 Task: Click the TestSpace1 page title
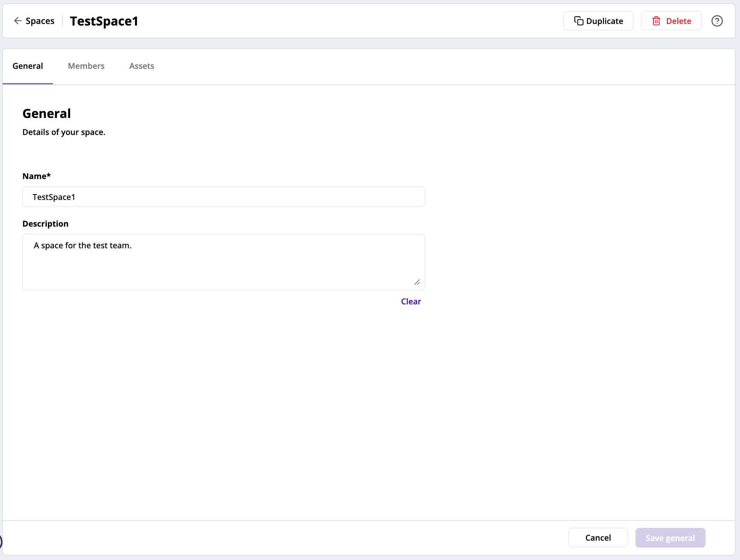(104, 21)
